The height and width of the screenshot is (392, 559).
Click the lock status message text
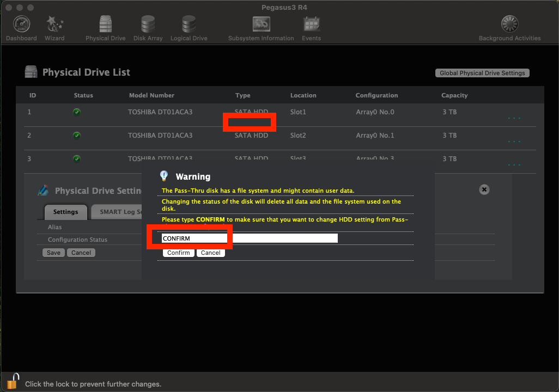(93, 384)
